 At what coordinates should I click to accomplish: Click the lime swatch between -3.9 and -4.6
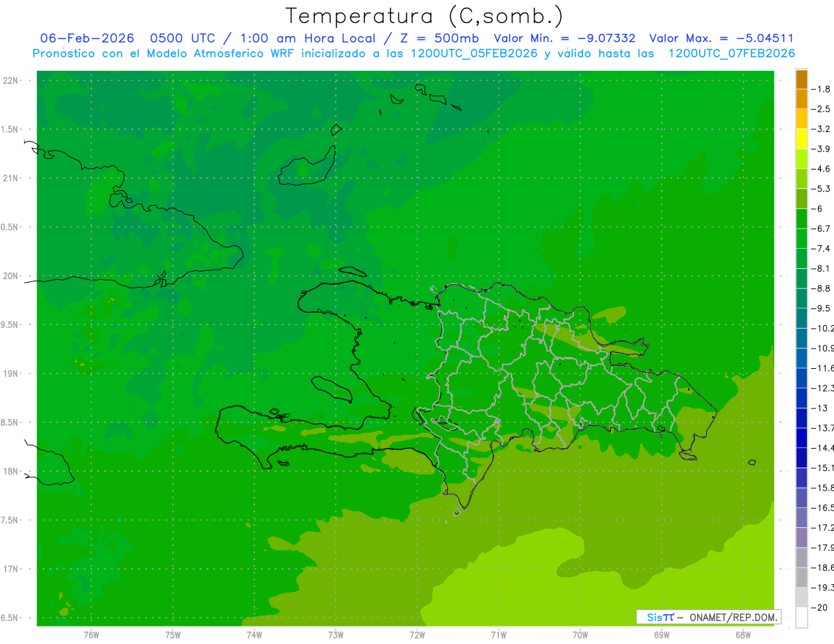(x=801, y=159)
